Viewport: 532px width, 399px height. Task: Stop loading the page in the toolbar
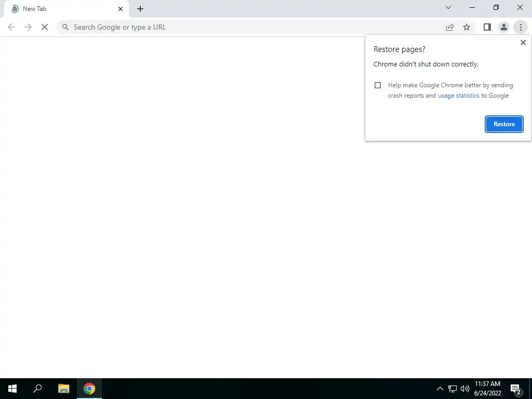[x=45, y=27]
